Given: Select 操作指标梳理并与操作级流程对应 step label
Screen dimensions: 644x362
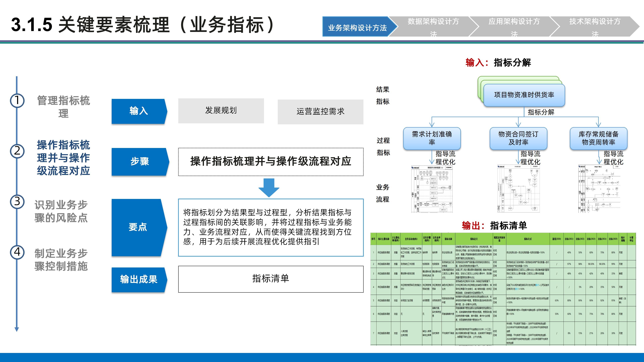Looking at the screenshot, I should pos(64,158).
